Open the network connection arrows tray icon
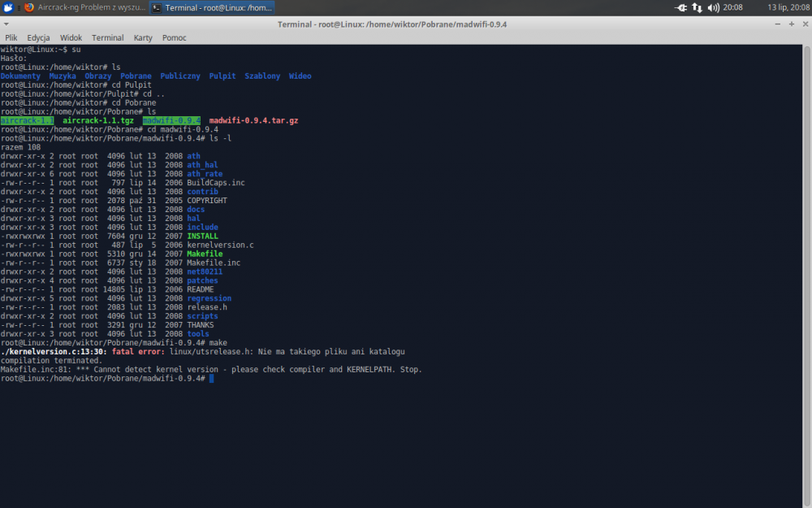This screenshot has width=812, height=508. coord(697,7)
